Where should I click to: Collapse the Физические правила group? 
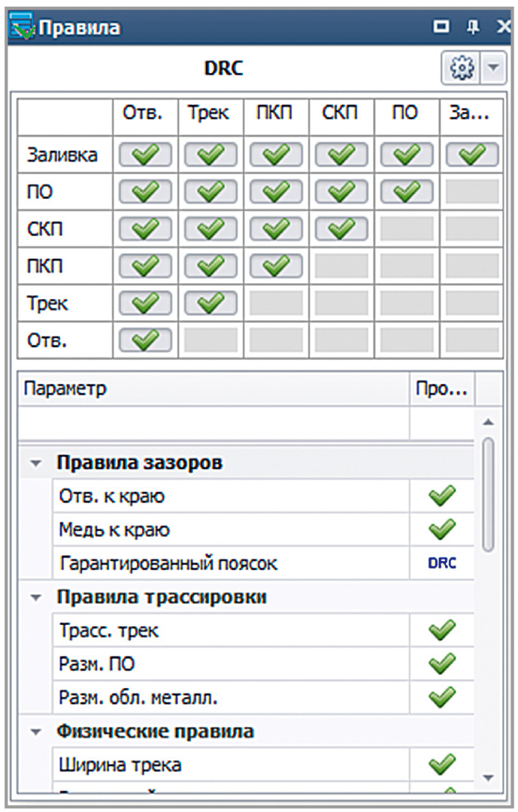tap(35, 732)
